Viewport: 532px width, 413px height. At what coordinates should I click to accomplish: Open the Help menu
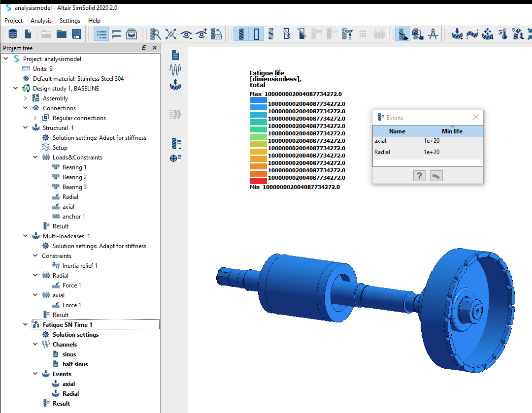pos(94,21)
